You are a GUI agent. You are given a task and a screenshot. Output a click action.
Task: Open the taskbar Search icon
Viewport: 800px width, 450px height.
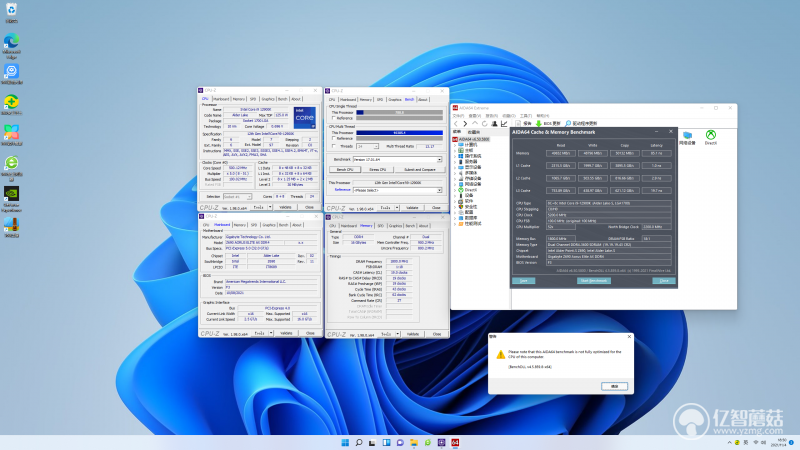tap(359, 442)
